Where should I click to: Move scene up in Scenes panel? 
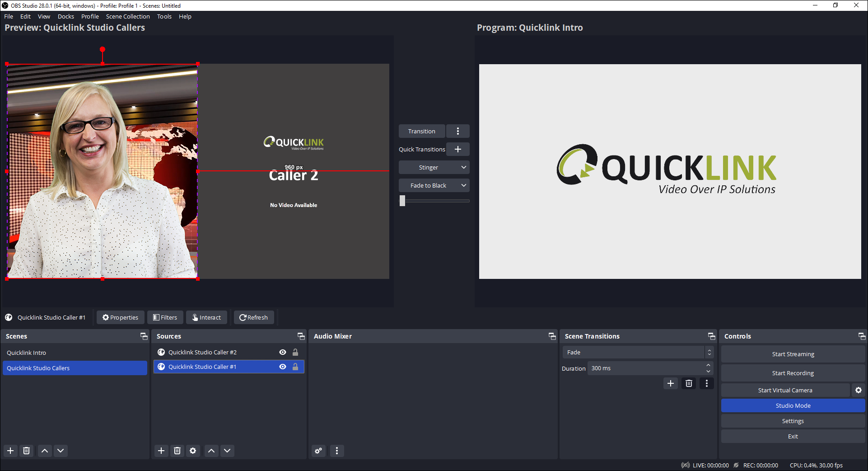coord(45,451)
